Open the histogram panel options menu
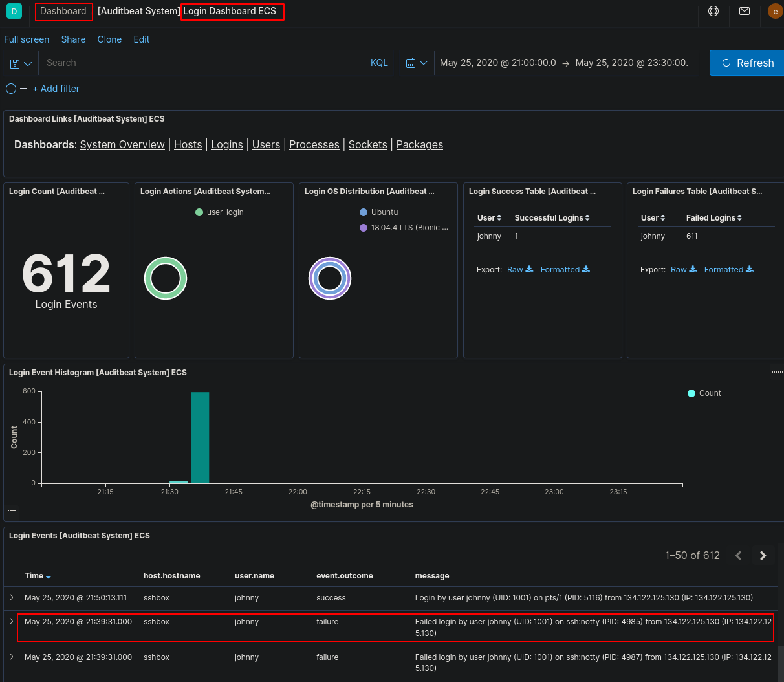Viewport: 784px width, 682px height. 777,372
